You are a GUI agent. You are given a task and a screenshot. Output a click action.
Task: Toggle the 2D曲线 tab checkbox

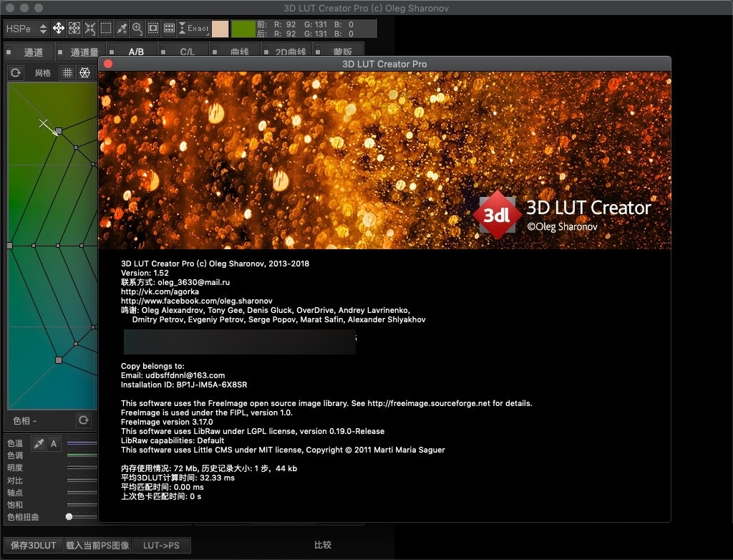pos(266,52)
